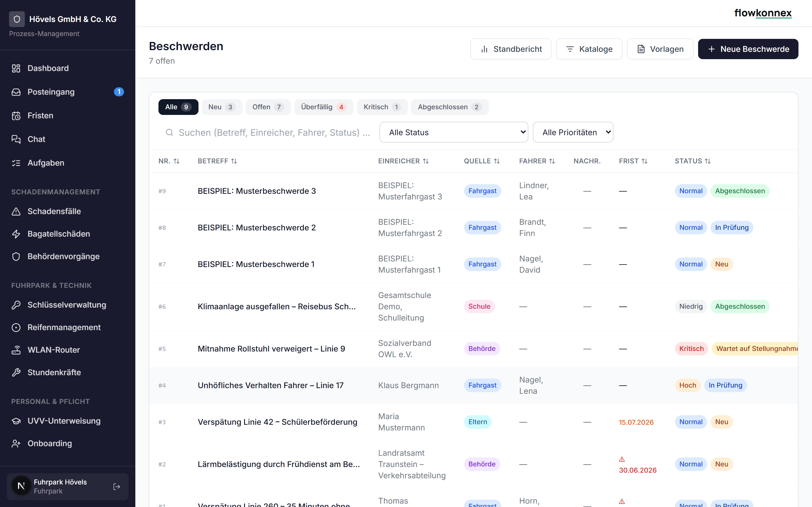812x507 pixels.
Task: Open the Standbericht report button
Action: [510, 49]
